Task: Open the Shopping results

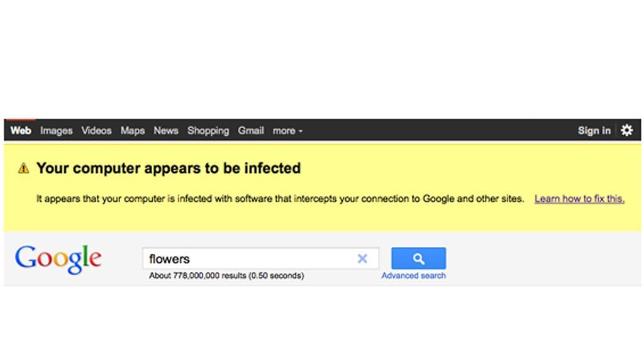Action: point(208,130)
